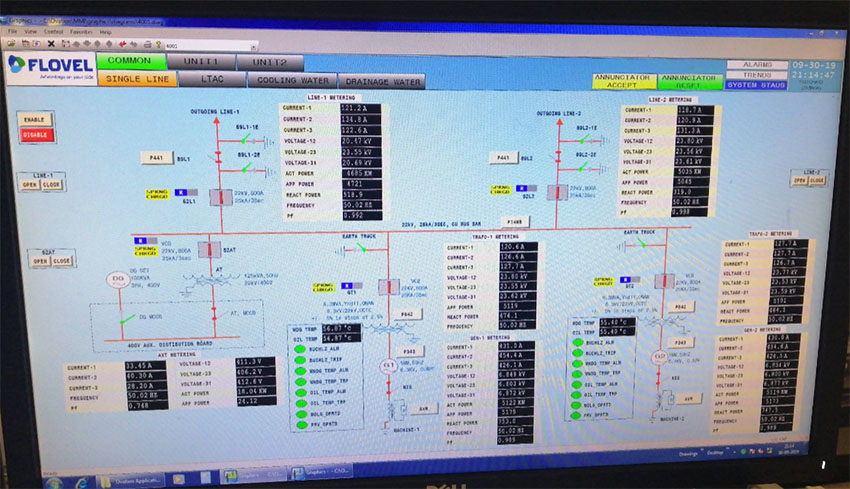
Task: Open the File menu
Action: click(15, 32)
